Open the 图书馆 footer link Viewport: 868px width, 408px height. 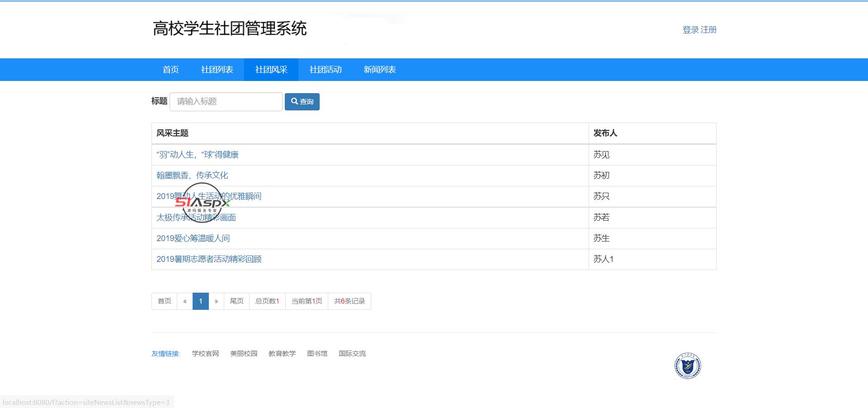pyautogui.click(x=317, y=354)
